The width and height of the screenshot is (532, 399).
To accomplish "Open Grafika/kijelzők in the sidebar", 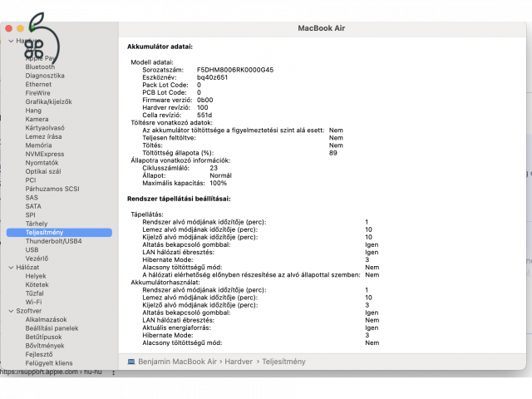I will pos(48,101).
